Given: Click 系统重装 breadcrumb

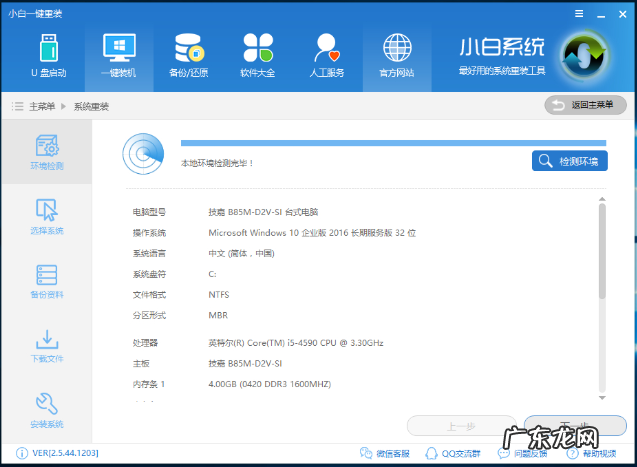Looking at the screenshot, I should point(91,106).
